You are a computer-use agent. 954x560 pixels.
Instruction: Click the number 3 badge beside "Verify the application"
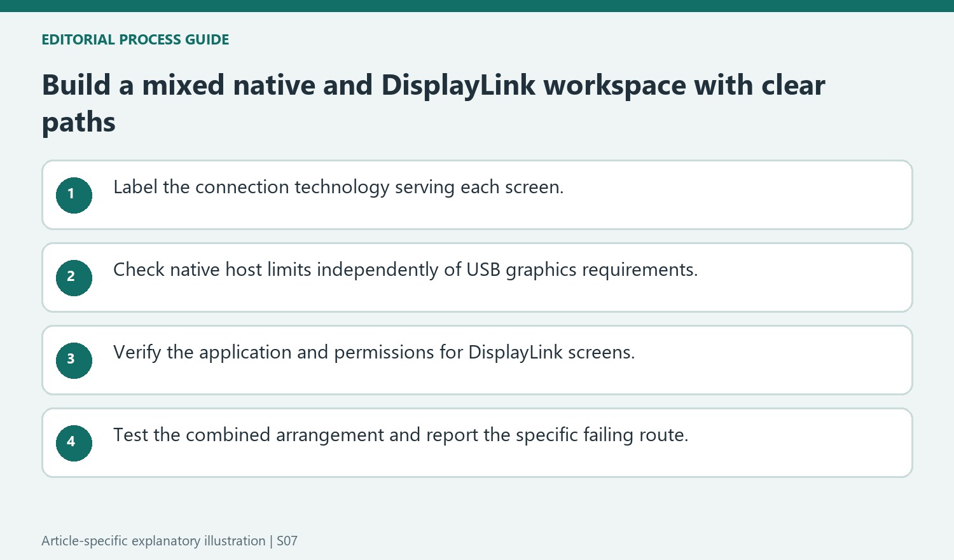click(74, 360)
